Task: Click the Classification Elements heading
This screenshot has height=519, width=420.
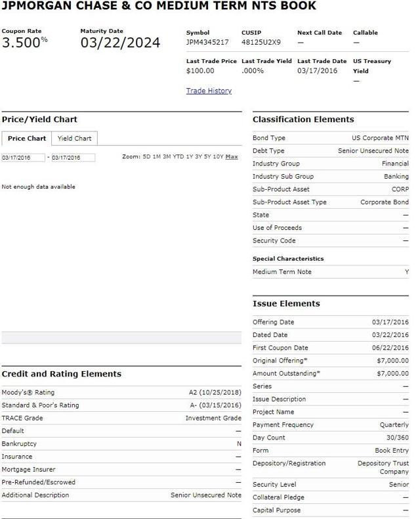Action: coord(303,120)
